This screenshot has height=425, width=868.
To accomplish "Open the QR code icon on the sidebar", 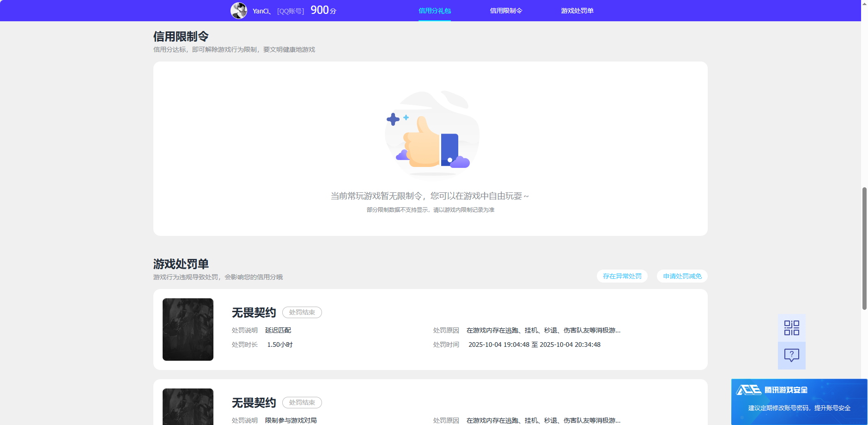I will (x=791, y=328).
